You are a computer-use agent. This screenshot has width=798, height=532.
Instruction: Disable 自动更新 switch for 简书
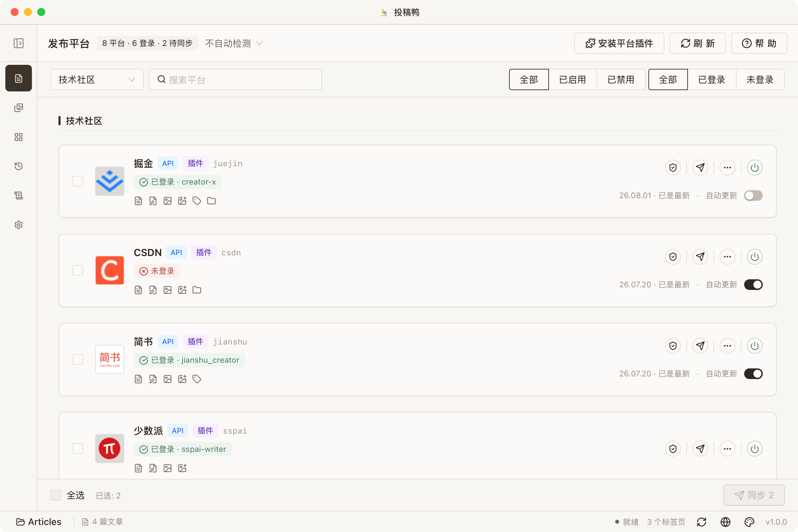tap(753, 373)
